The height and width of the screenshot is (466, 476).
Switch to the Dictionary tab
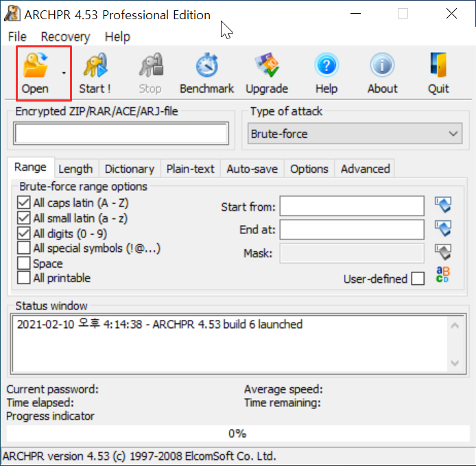click(x=130, y=169)
